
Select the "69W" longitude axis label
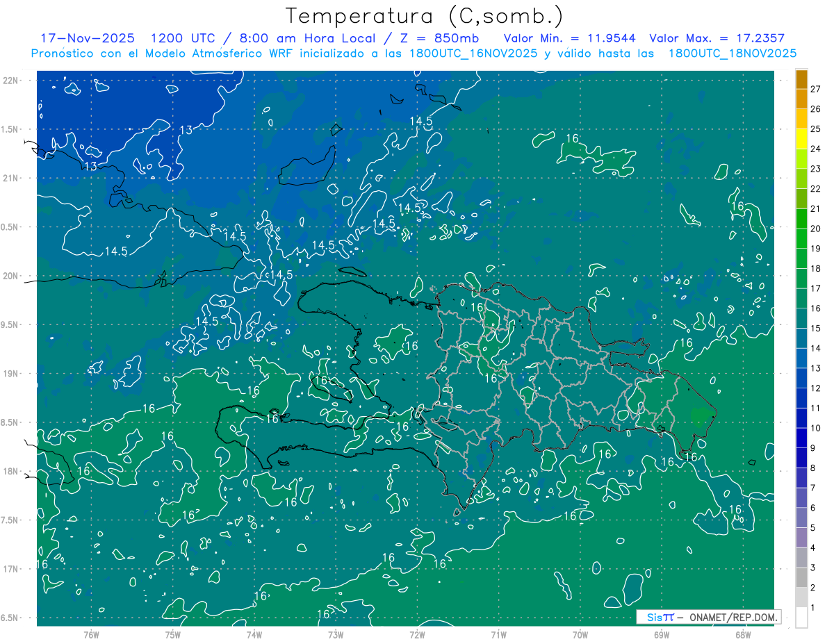(662, 635)
